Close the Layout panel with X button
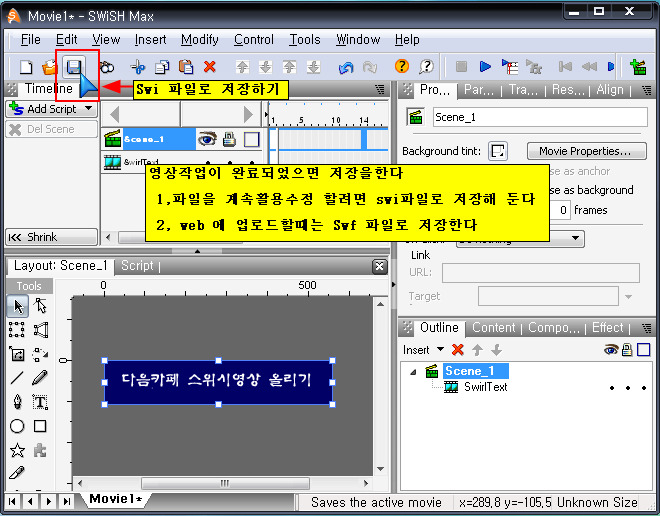 [x=380, y=266]
